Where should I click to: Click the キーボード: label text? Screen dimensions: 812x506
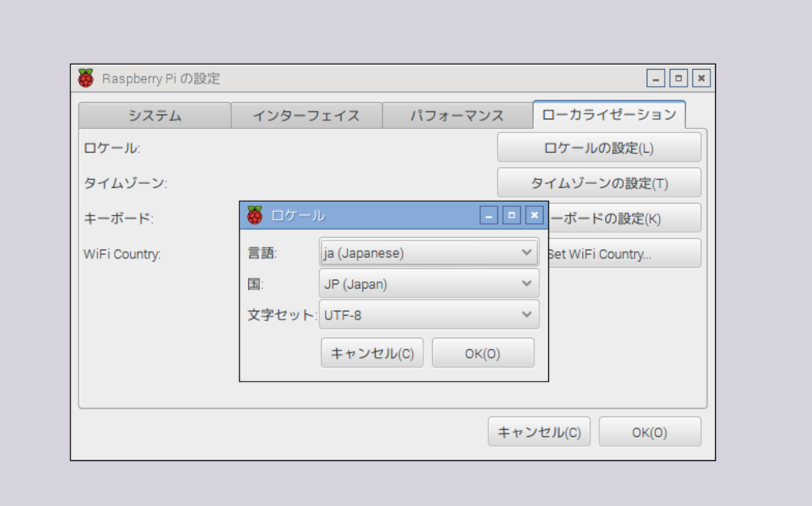coord(119,219)
